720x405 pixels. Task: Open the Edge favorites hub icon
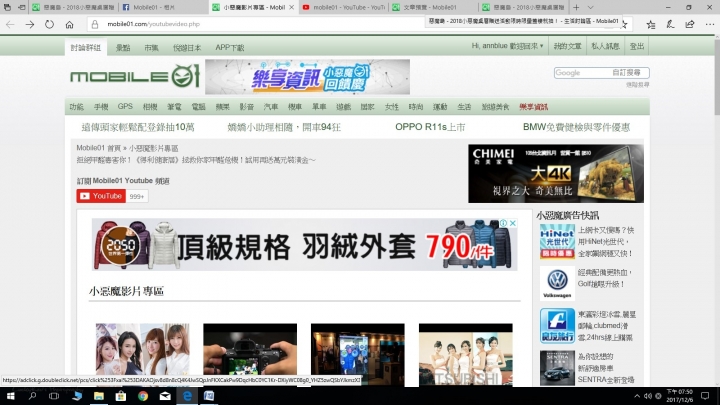tap(651, 24)
